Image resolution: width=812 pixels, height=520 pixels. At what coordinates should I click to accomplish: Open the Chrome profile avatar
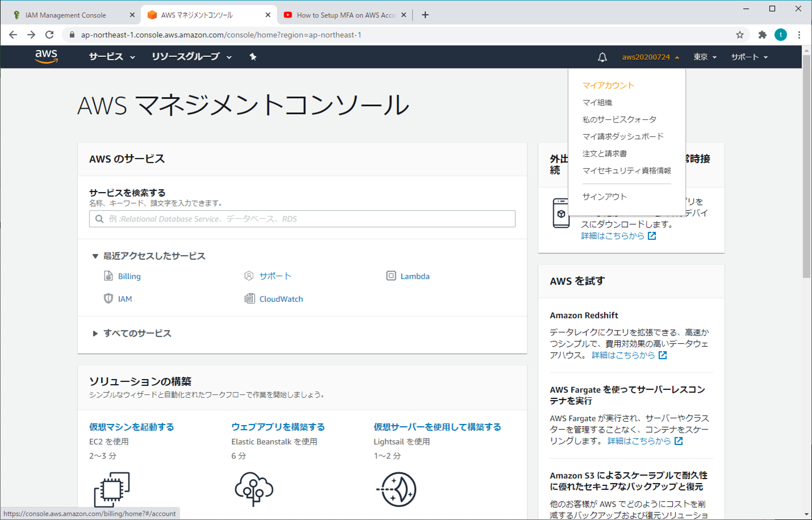click(x=781, y=35)
